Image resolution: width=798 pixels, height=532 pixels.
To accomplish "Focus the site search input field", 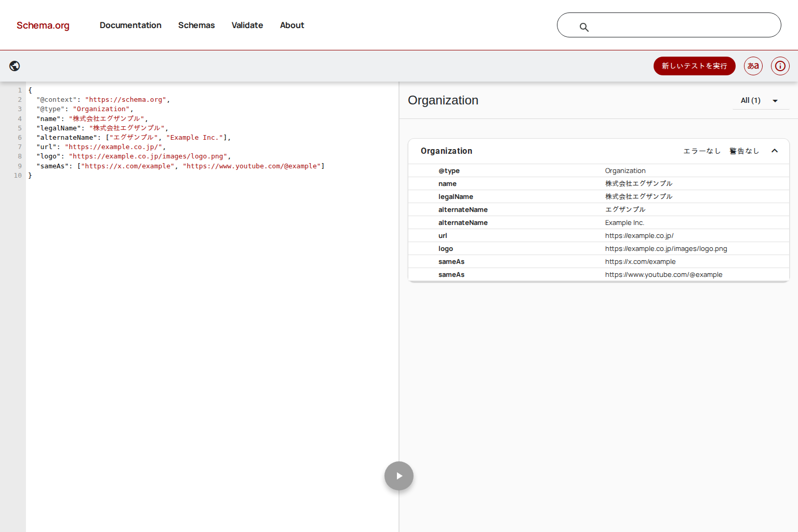I will pos(669,25).
